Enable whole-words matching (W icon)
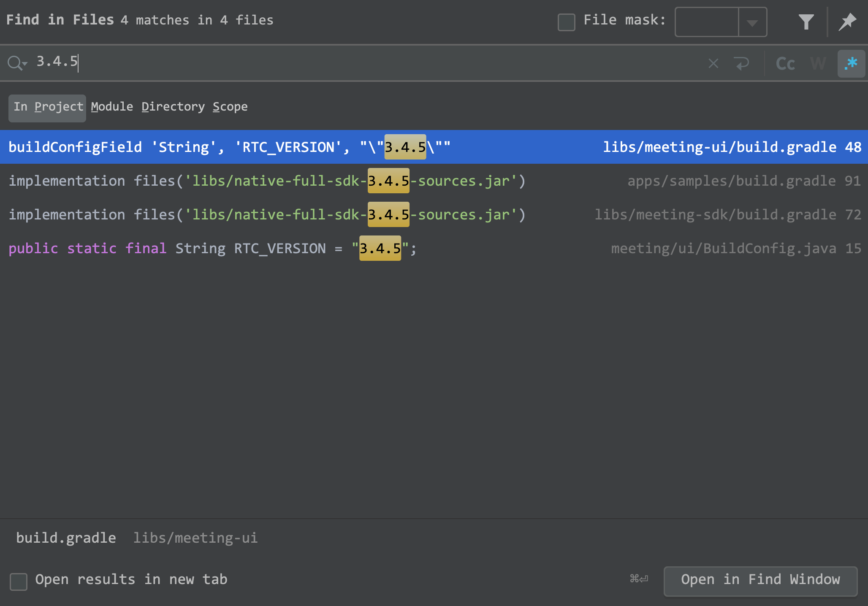This screenshot has width=868, height=606. tap(818, 63)
